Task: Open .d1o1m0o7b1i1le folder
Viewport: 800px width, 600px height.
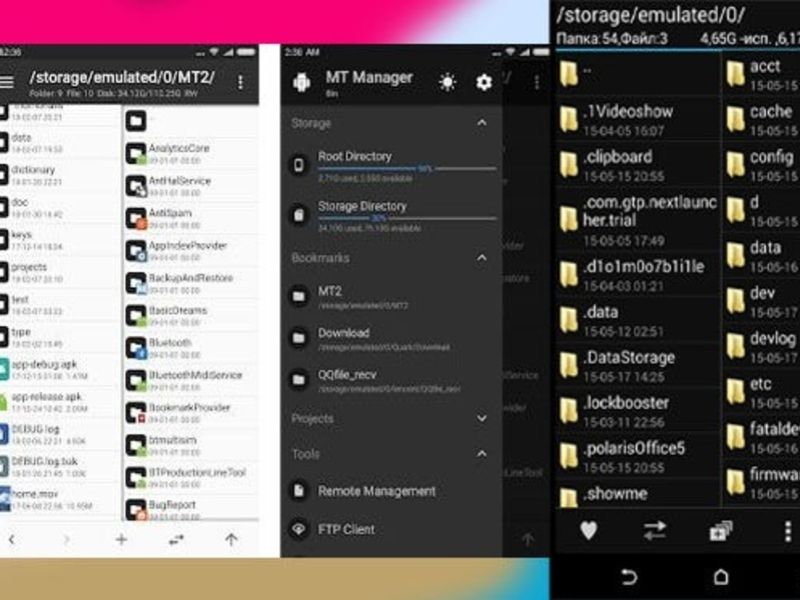Action: [638, 275]
